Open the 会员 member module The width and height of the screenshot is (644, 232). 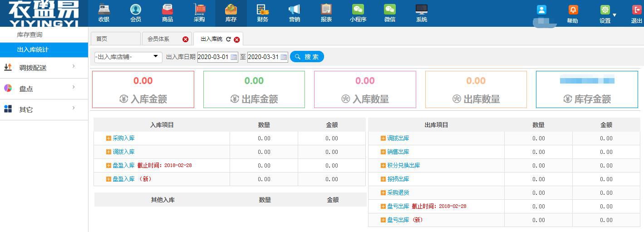[x=136, y=13]
